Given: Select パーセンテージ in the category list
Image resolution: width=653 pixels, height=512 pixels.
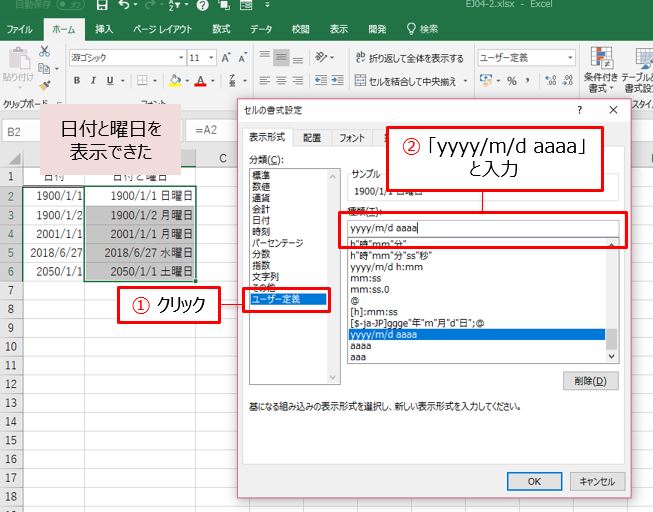Looking at the screenshot, I should click(277, 243).
